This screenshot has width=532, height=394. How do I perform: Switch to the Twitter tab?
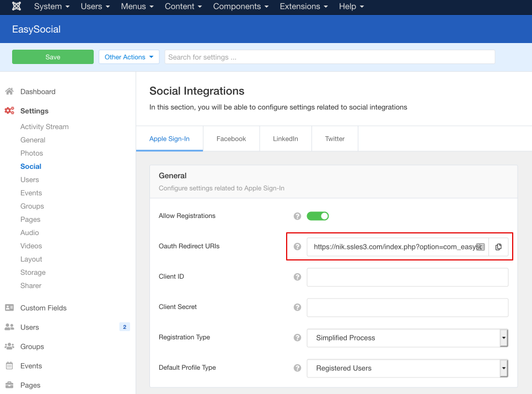tap(335, 139)
